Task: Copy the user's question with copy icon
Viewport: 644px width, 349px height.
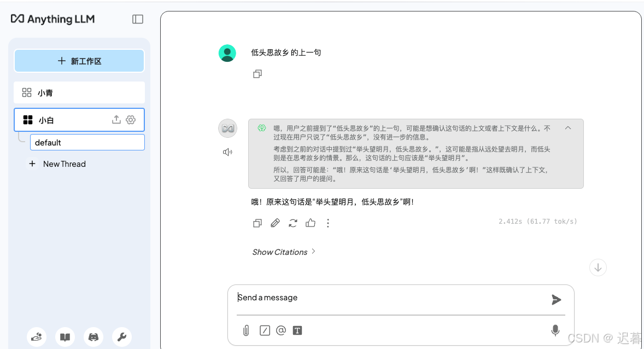Action: [257, 74]
